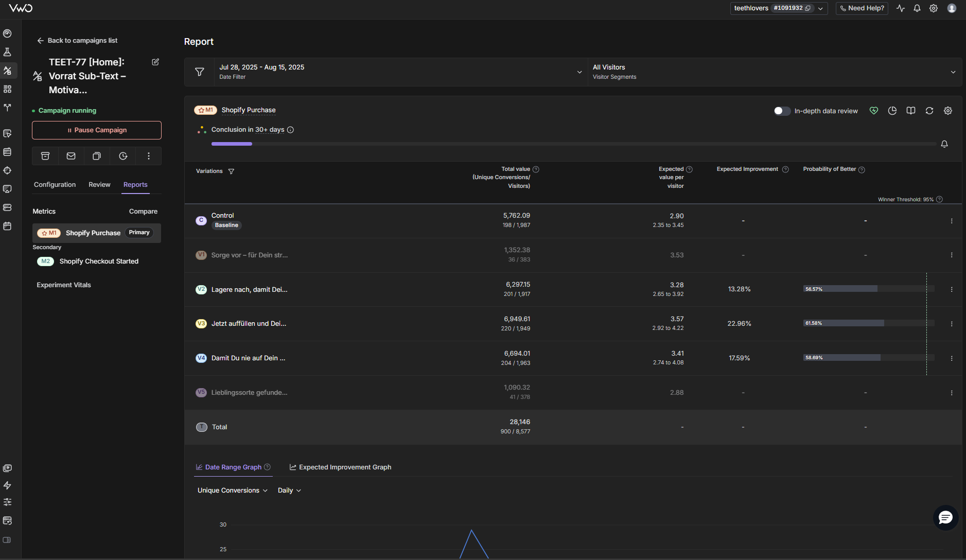Click the email report envelope icon
Screen dimensions: 966x560
click(71, 156)
